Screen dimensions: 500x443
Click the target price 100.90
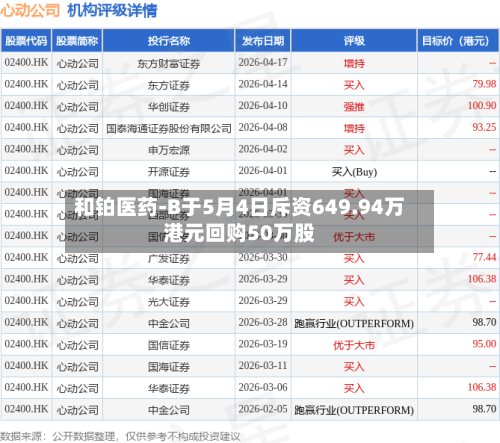point(482,106)
